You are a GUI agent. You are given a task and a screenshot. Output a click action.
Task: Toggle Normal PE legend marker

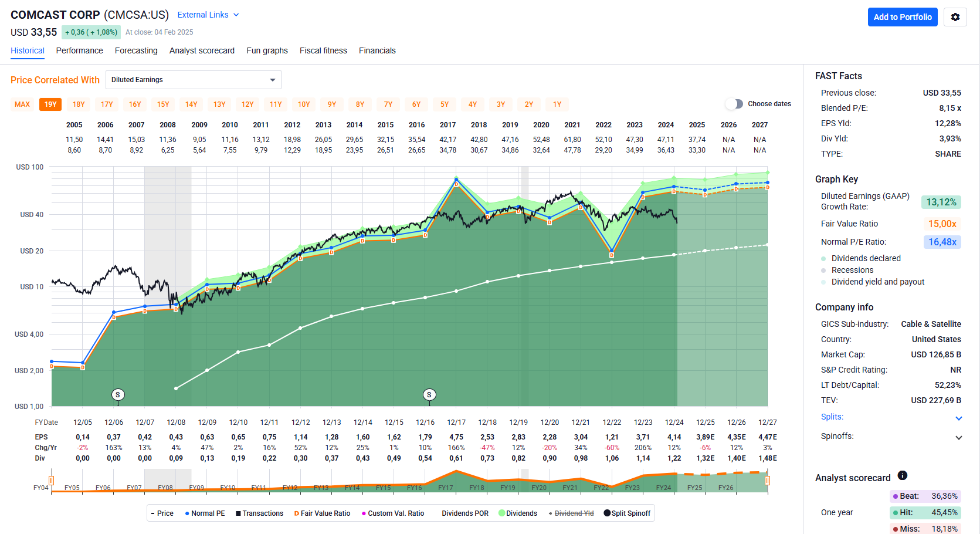coord(187,513)
